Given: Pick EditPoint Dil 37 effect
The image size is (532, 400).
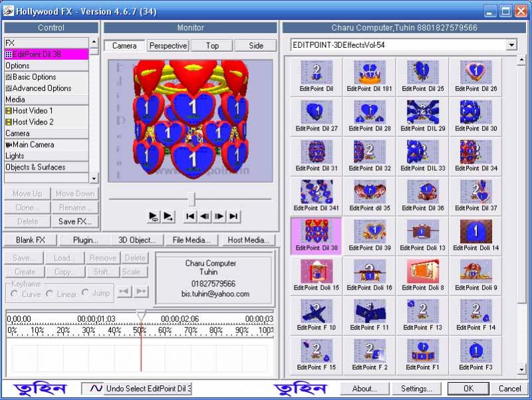Looking at the screenshot, I should click(x=475, y=196).
